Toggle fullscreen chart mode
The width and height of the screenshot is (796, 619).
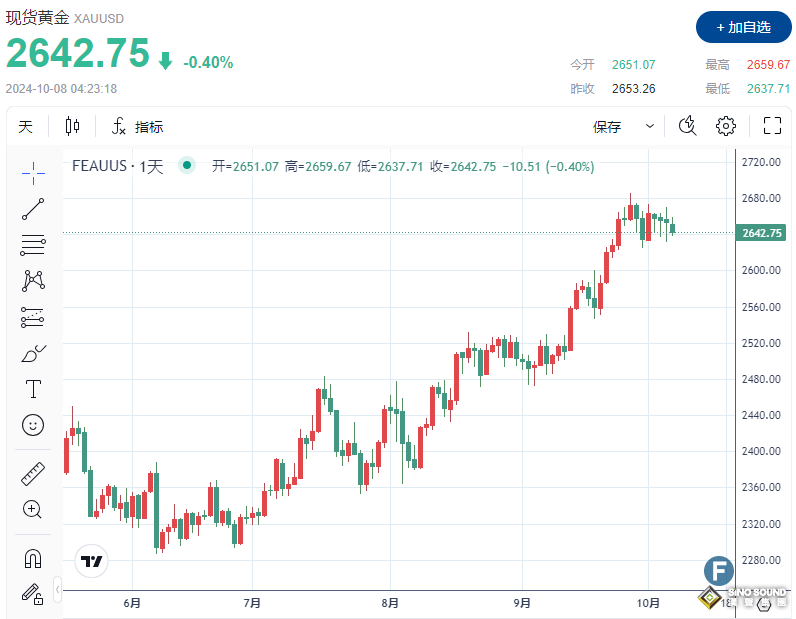click(772, 126)
